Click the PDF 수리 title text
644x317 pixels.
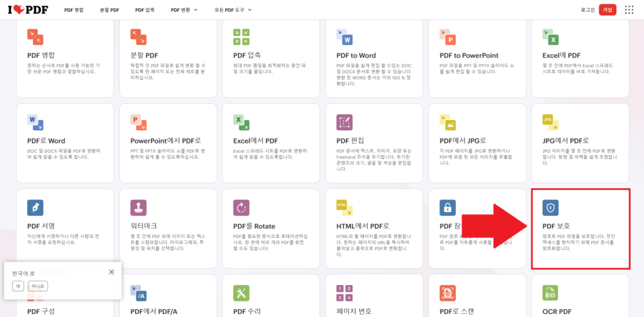pyautogui.click(x=247, y=311)
